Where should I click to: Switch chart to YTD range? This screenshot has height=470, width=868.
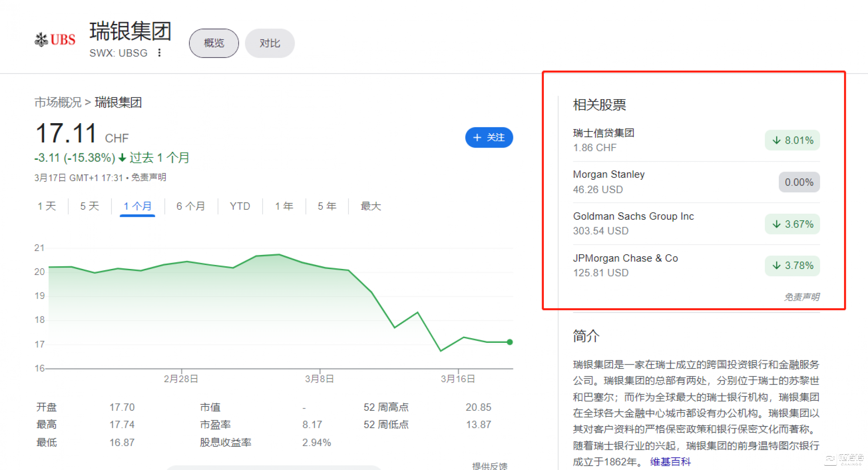[240, 206]
